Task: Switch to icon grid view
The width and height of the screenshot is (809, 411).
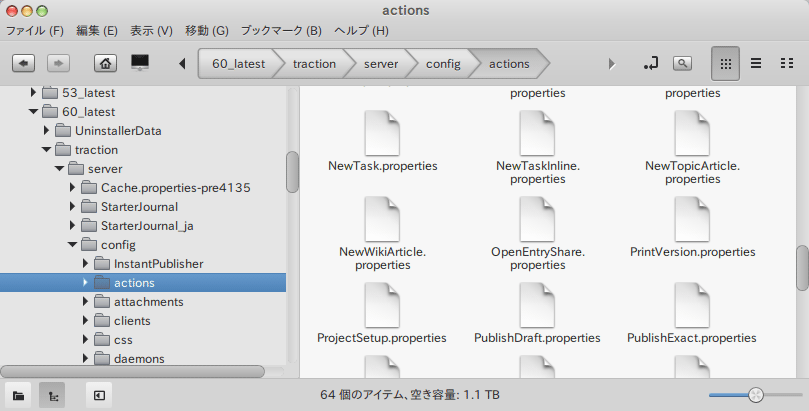Action: [x=725, y=63]
